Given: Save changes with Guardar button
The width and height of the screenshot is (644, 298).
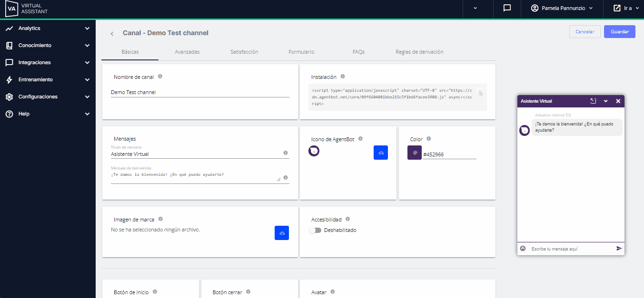Looking at the screenshot, I should (620, 32).
